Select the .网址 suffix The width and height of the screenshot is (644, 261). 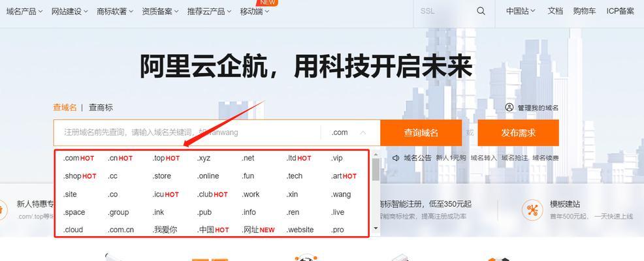pyautogui.click(x=258, y=230)
